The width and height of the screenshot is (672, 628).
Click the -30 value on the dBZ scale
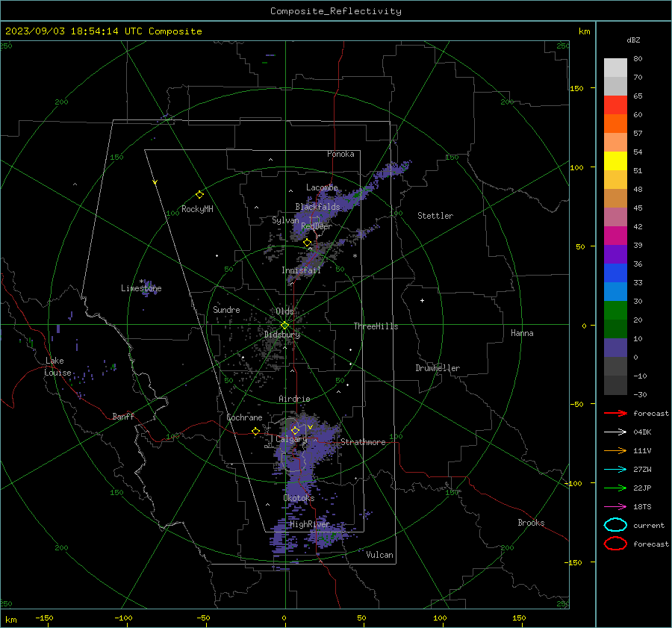coord(640,394)
